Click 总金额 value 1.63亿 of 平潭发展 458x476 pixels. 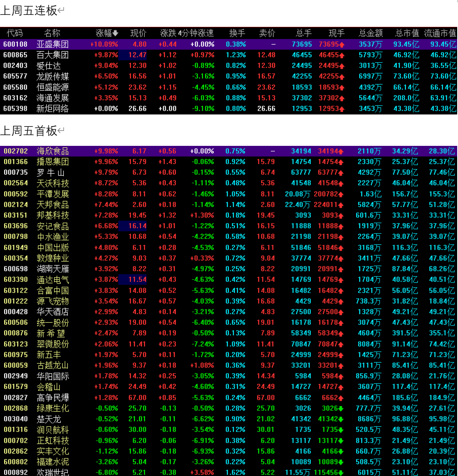point(370,194)
